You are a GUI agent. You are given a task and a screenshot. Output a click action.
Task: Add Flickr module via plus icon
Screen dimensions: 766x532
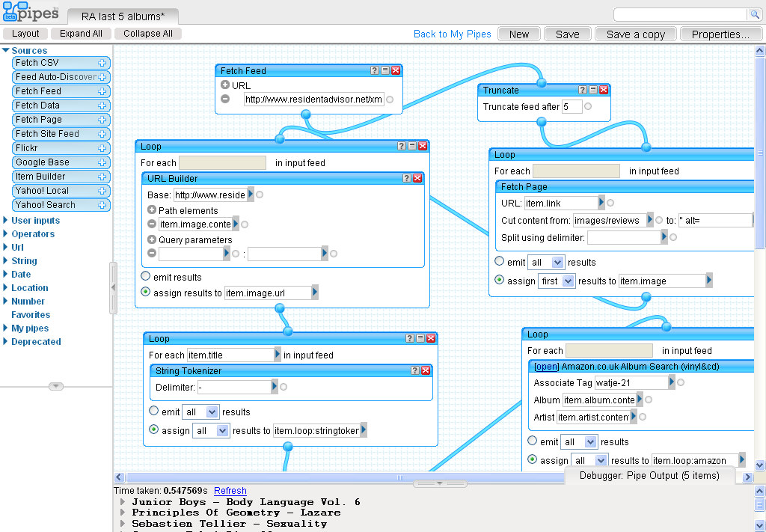click(x=102, y=148)
